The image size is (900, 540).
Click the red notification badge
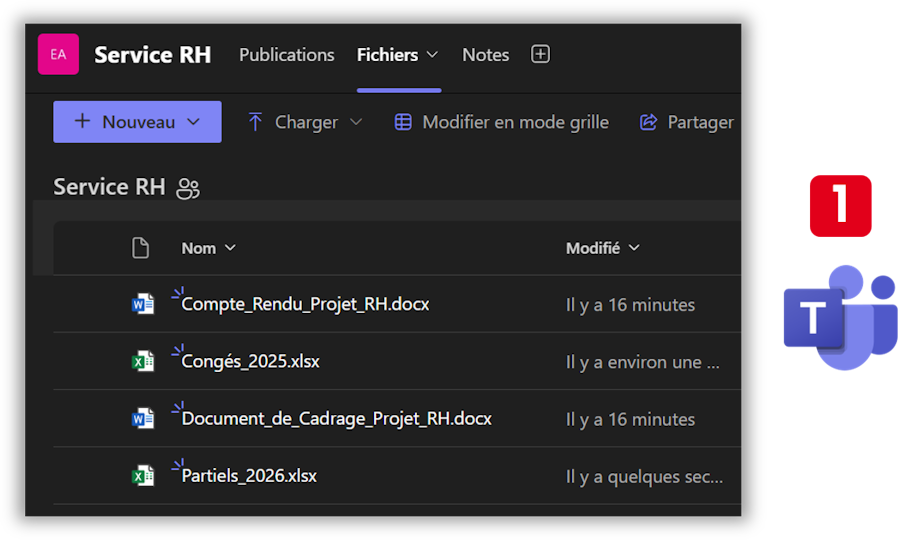840,205
